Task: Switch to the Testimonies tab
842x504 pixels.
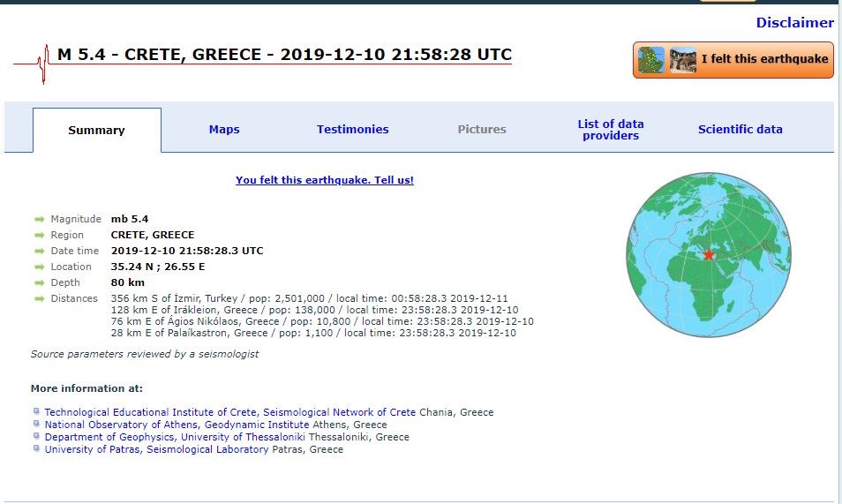Action: tap(352, 130)
